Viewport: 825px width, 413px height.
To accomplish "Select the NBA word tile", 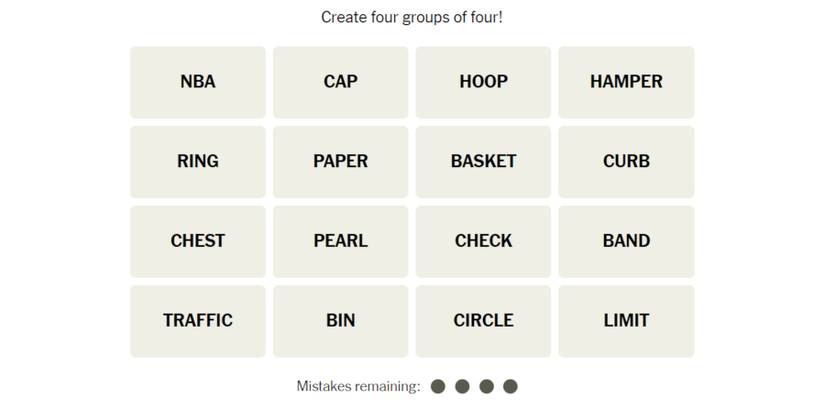I will click(197, 82).
